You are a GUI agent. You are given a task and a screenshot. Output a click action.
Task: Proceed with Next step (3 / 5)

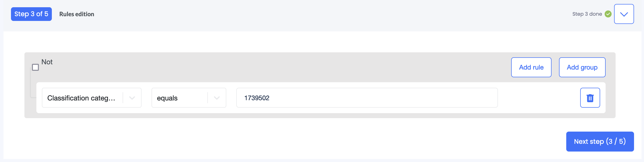tap(600, 141)
